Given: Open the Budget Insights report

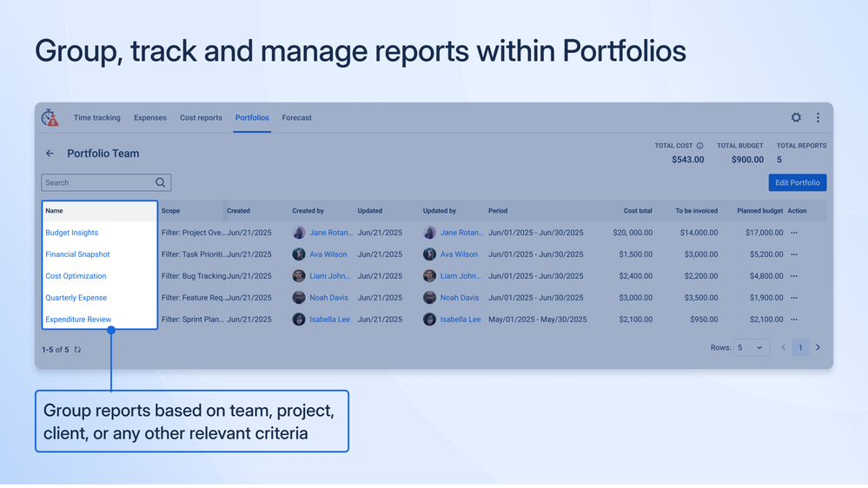Looking at the screenshot, I should click(72, 233).
